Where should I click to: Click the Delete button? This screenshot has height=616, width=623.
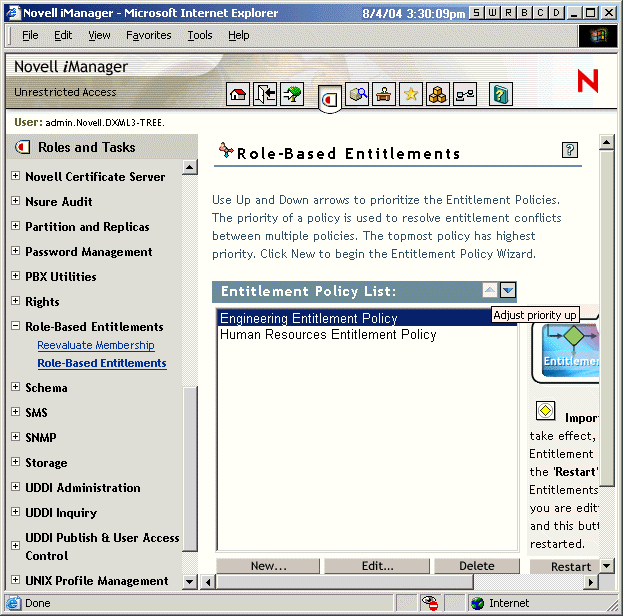click(477, 566)
